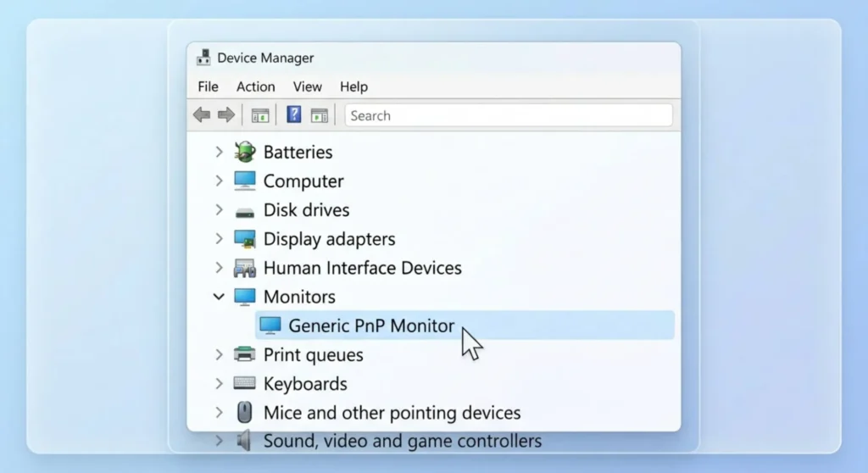Click the Generic PnP Monitor device icon
The width and height of the screenshot is (868, 473).
[270, 326]
